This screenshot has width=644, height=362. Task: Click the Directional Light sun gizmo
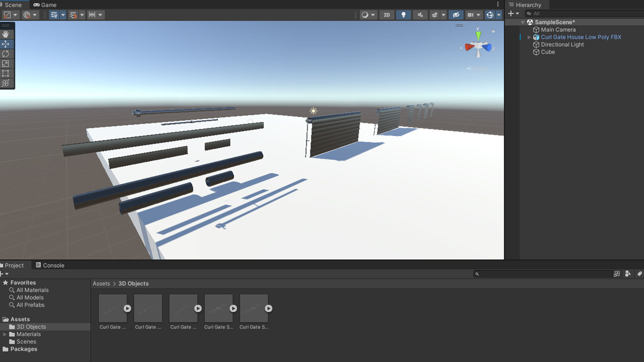[x=313, y=111]
